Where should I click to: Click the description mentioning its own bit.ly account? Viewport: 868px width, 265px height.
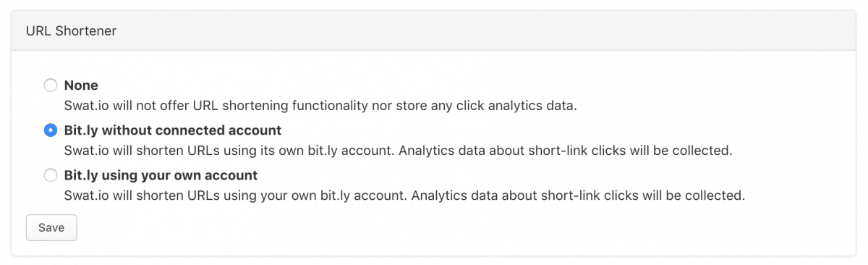click(399, 151)
